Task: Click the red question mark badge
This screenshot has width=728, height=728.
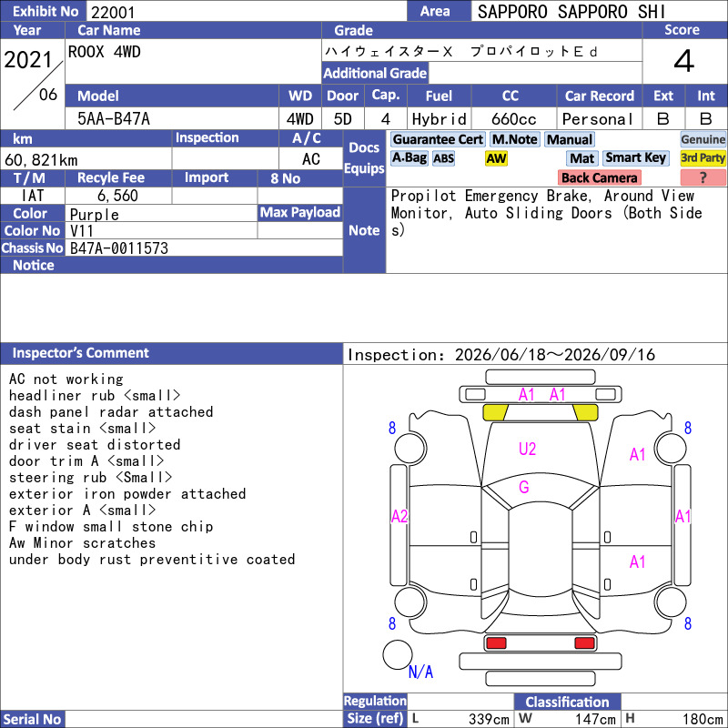Action: pos(703,177)
